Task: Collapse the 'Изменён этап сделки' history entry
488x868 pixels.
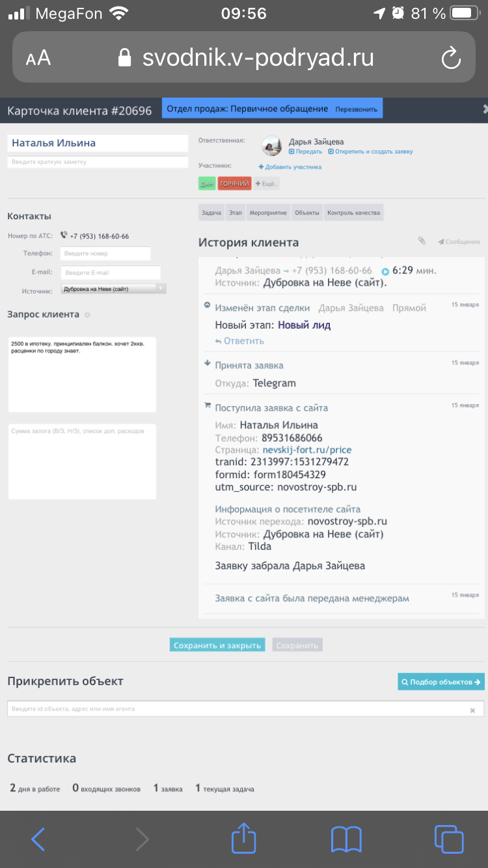Action: 208,305
